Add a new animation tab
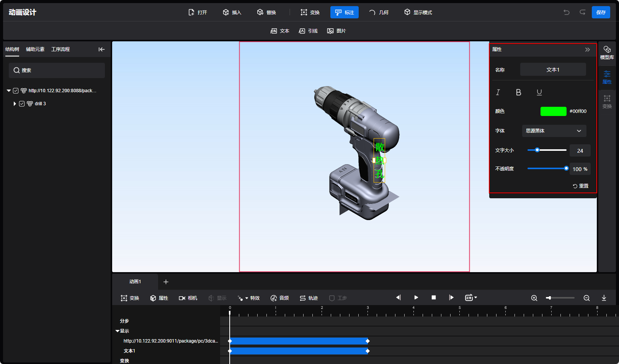Viewport: 619px width, 364px height. [166, 282]
